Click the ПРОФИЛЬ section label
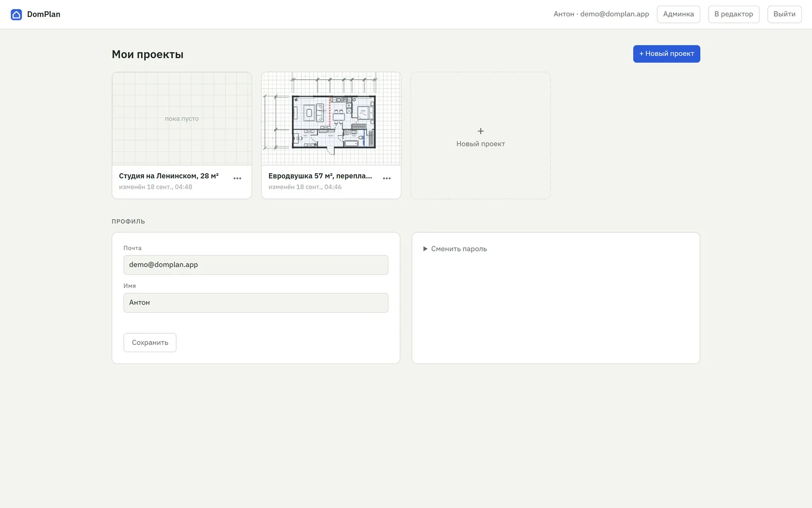812x508 pixels. pos(128,221)
